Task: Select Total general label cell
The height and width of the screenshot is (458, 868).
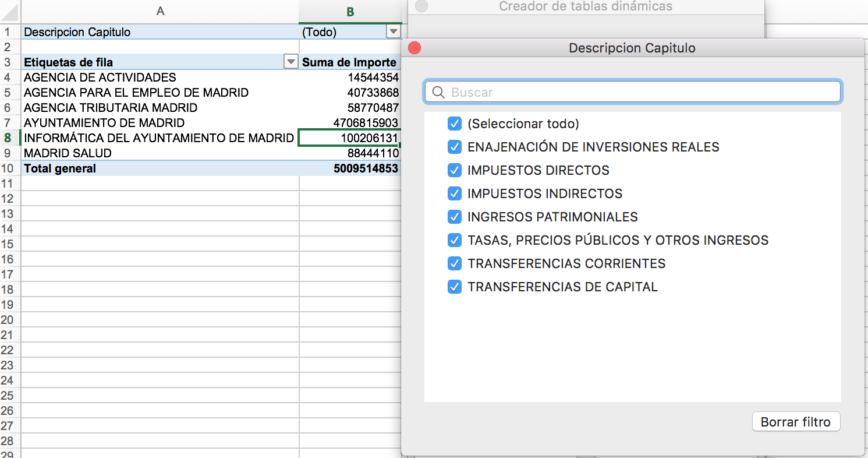Action: pos(160,168)
